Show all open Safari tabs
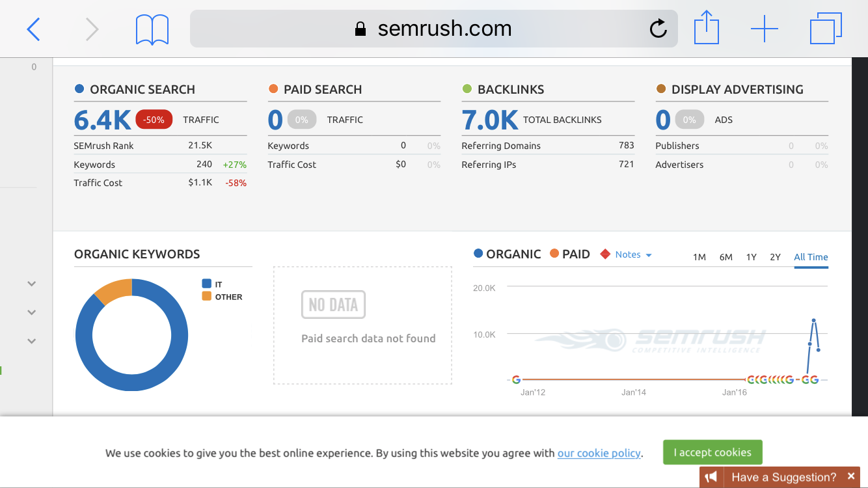 coord(826,29)
